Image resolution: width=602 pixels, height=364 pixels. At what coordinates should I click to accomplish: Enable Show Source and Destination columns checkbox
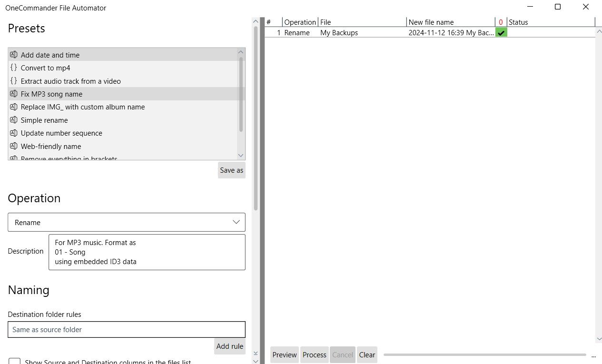coord(15,362)
